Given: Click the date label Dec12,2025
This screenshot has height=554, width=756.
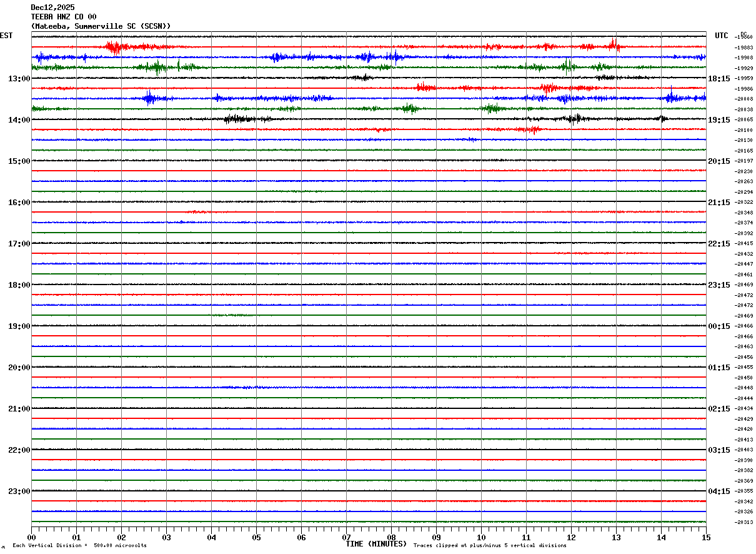Looking at the screenshot, I should pyautogui.click(x=52, y=8).
